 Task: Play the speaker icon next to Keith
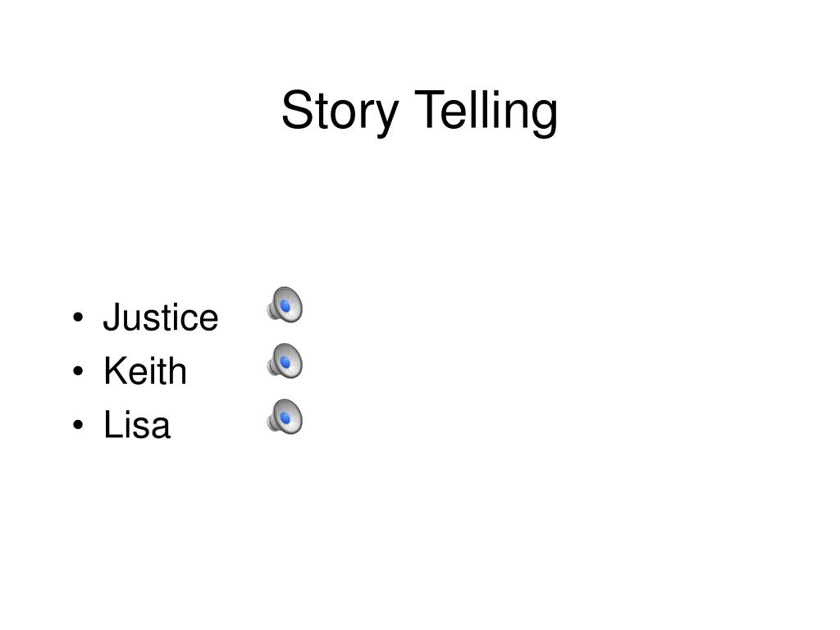pyautogui.click(x=285, y=361)
